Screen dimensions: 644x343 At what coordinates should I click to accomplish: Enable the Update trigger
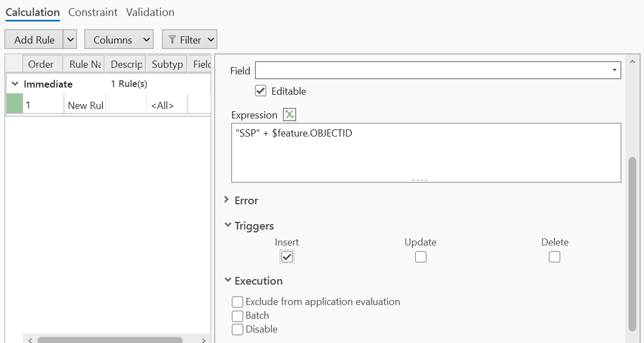click(421, 257)
